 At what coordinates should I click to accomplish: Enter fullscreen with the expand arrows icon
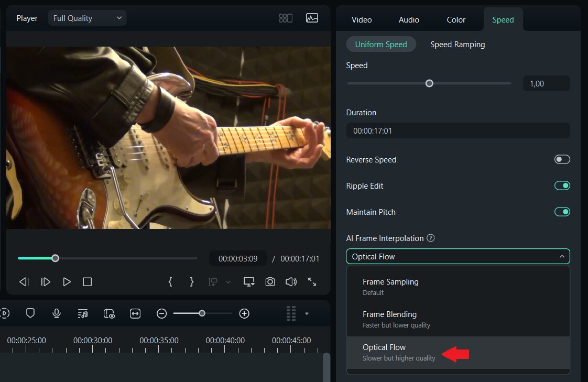click(312, 281)
